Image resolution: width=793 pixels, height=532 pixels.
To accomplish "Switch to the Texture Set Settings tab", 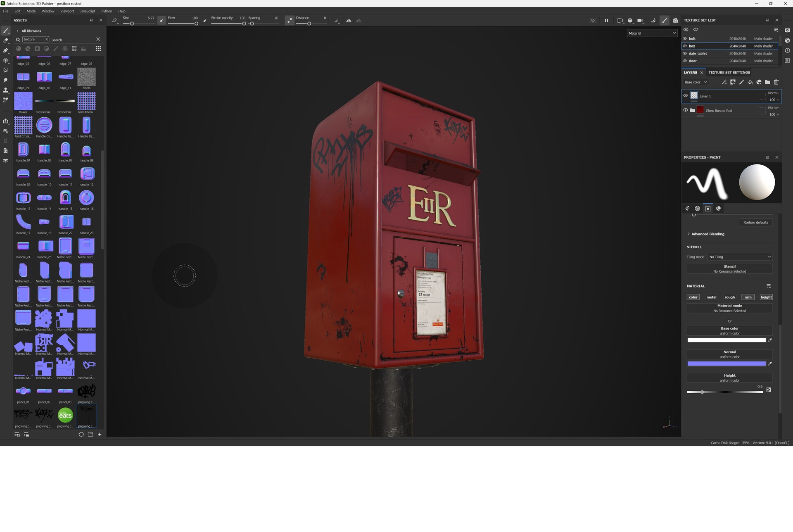I will tap(729, 72).
